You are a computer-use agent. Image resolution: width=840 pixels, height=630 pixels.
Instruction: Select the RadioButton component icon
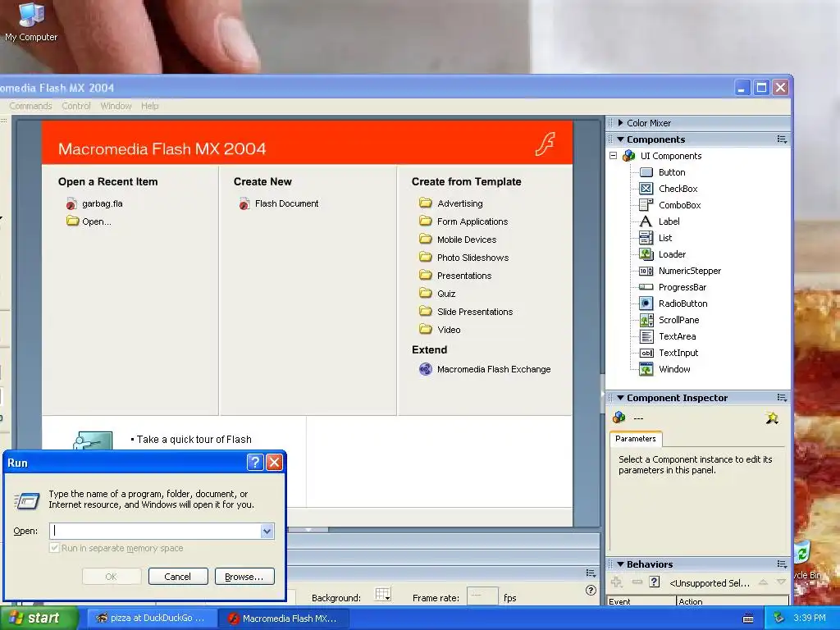tap(646, 304)
